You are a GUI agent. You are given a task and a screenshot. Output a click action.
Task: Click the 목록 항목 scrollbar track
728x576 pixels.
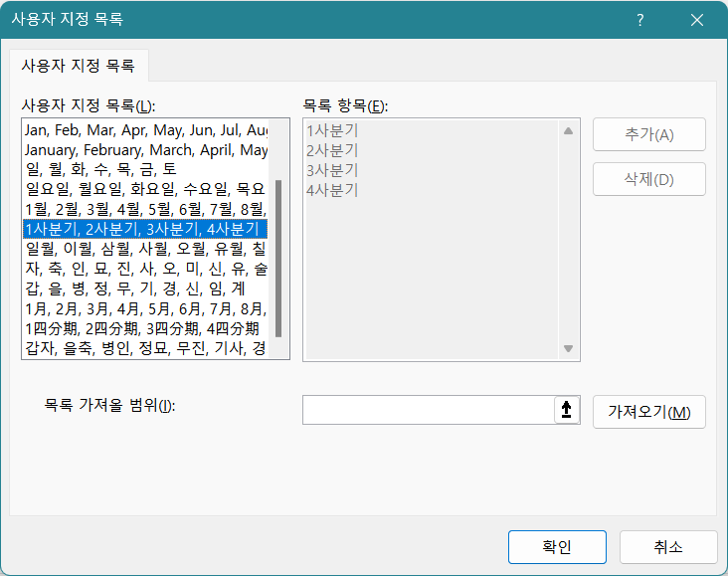(568, 240)
